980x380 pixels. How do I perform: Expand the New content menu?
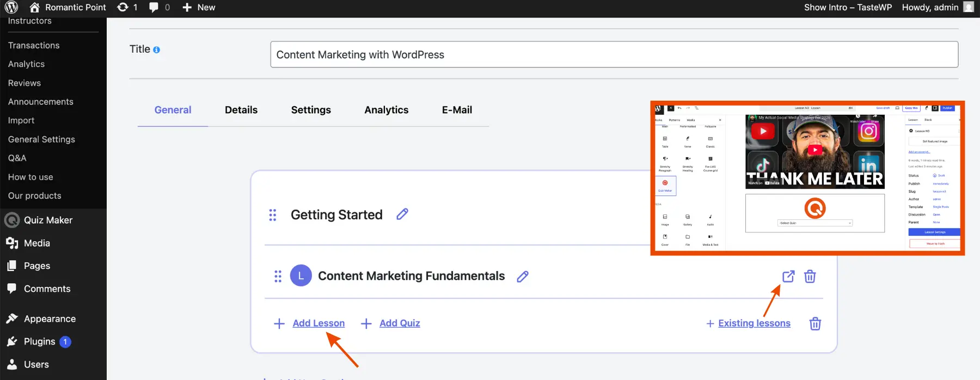tap(199, 8)
